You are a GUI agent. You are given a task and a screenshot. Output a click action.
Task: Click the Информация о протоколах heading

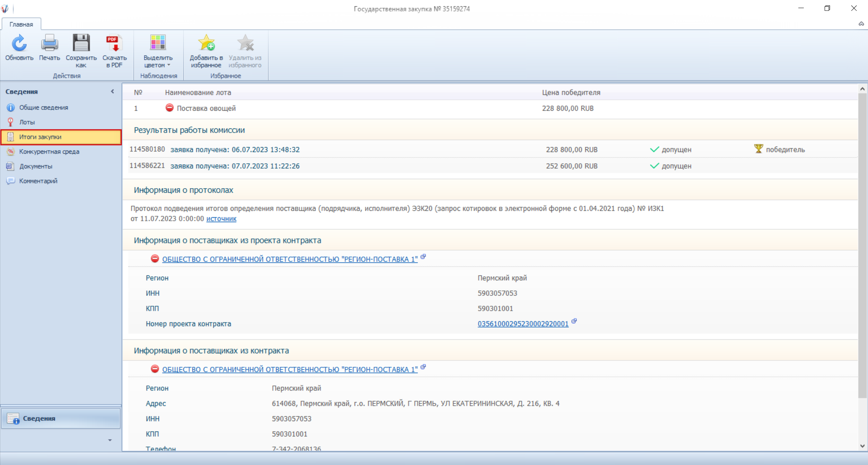click(x=183, y=190)
